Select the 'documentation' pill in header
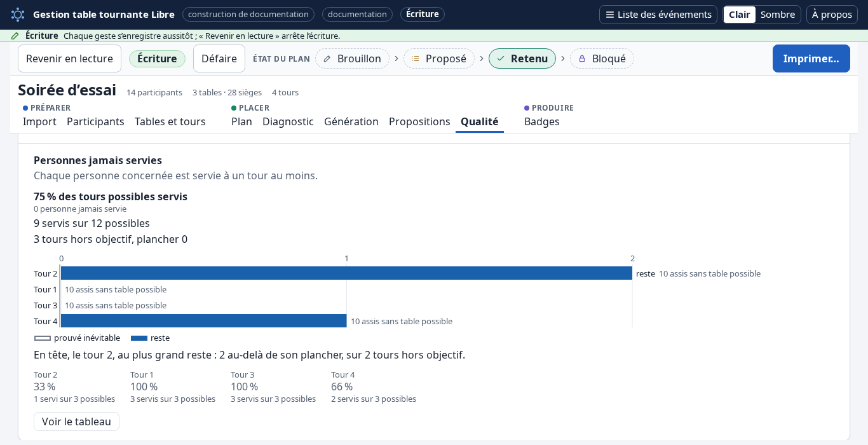Image resolution: width=868 pixels, height=445 pixels. [x=357, y=14]
